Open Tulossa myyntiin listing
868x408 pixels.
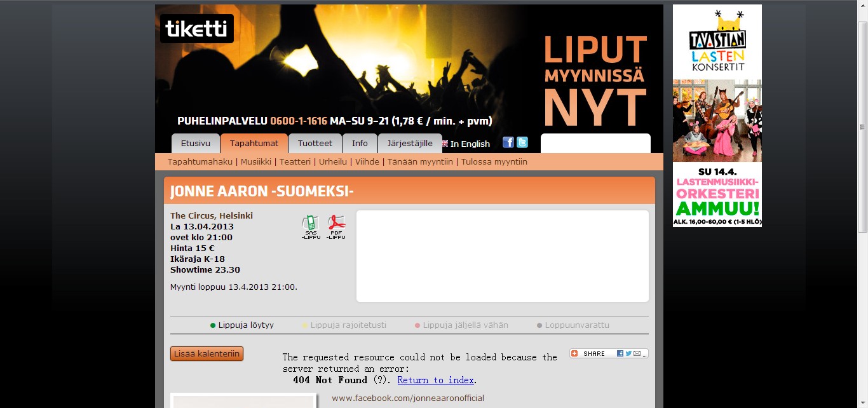494,161
